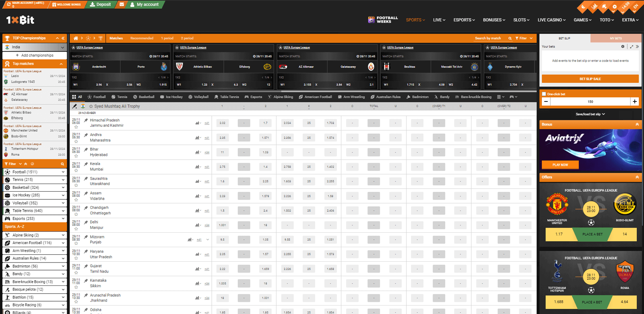The image size is (644, 314).
Task: Collapse the Offers panel
Action: pyautogui.click(x=637, y=177)
